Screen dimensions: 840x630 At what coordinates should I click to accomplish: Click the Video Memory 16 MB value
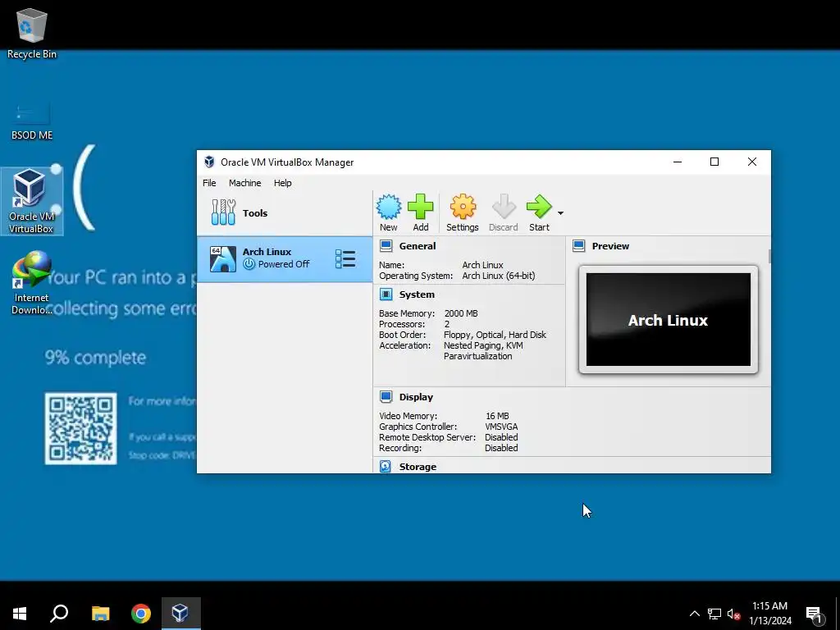[497, 416]
